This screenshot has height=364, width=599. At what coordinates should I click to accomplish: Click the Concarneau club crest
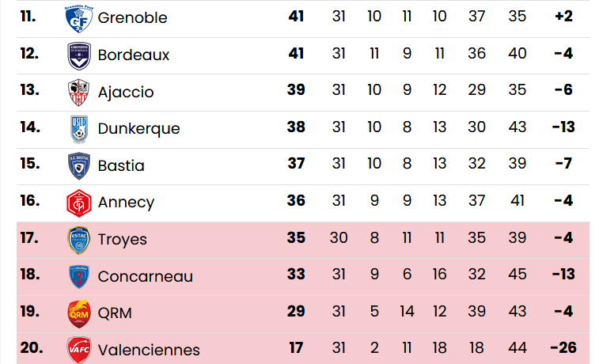coord(78,276)
